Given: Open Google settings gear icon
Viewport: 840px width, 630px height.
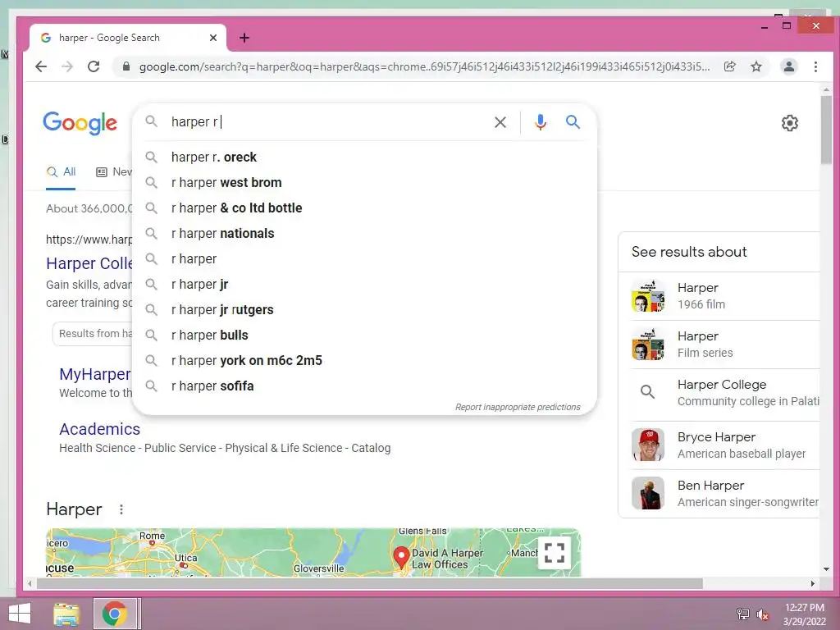Looking at the screenshot, I should 790,123.
